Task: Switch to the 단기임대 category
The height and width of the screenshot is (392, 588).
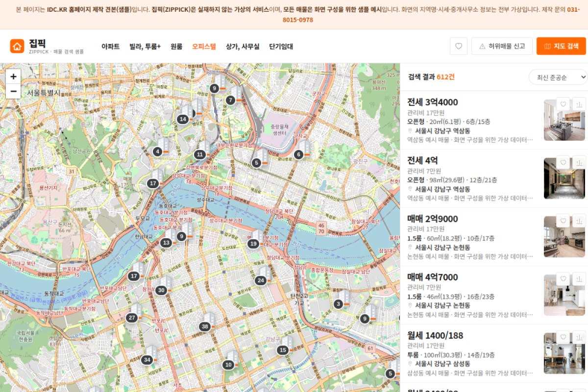Action: [281, 47]
